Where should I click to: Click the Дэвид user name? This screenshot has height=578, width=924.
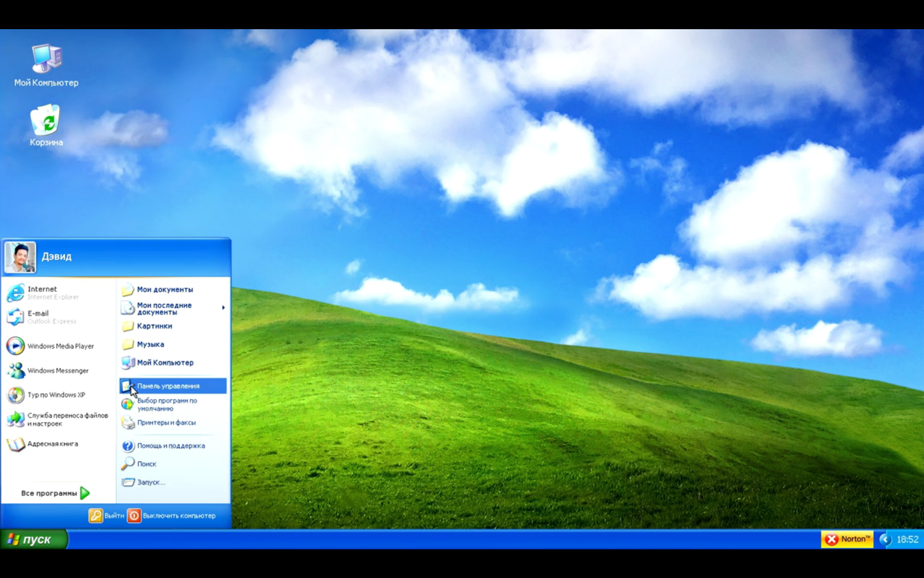[57, 257]
